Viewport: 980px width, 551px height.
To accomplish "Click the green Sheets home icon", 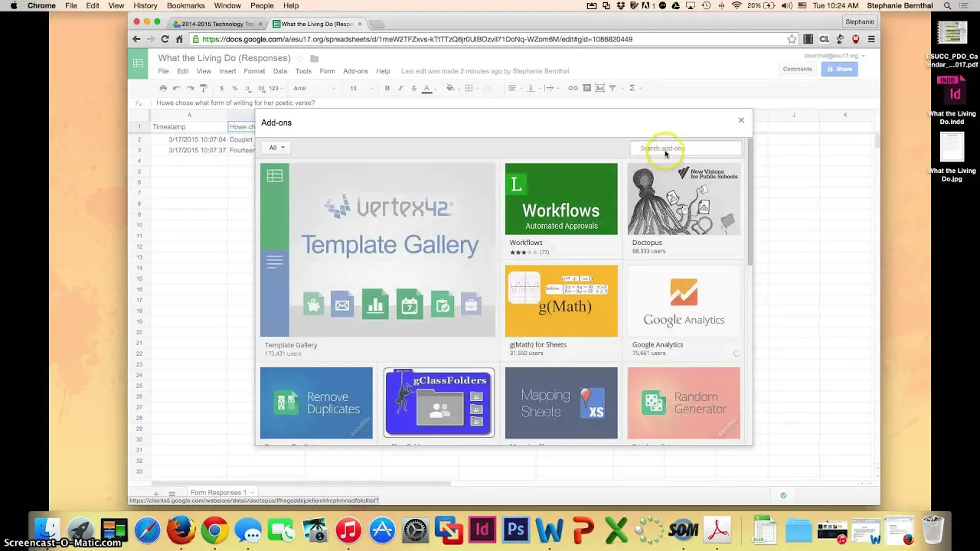I will pos(138,64).
